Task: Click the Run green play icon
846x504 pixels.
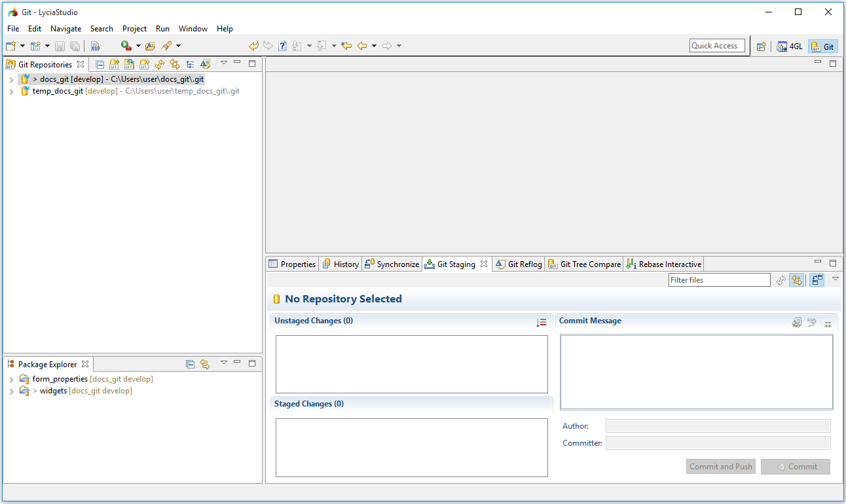Action: 126,46
